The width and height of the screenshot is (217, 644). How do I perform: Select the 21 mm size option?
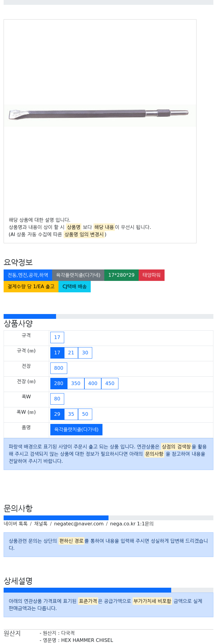(71, 353)
